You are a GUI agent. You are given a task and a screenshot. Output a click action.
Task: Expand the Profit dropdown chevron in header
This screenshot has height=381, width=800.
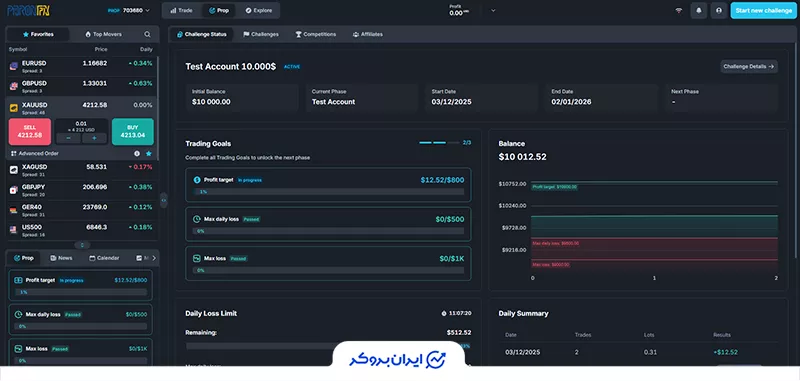coord(493,10)
